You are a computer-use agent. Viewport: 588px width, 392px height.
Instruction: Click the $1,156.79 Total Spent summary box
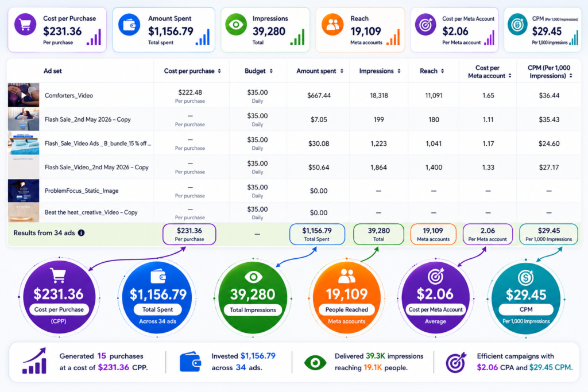click(x=317, y=234)
